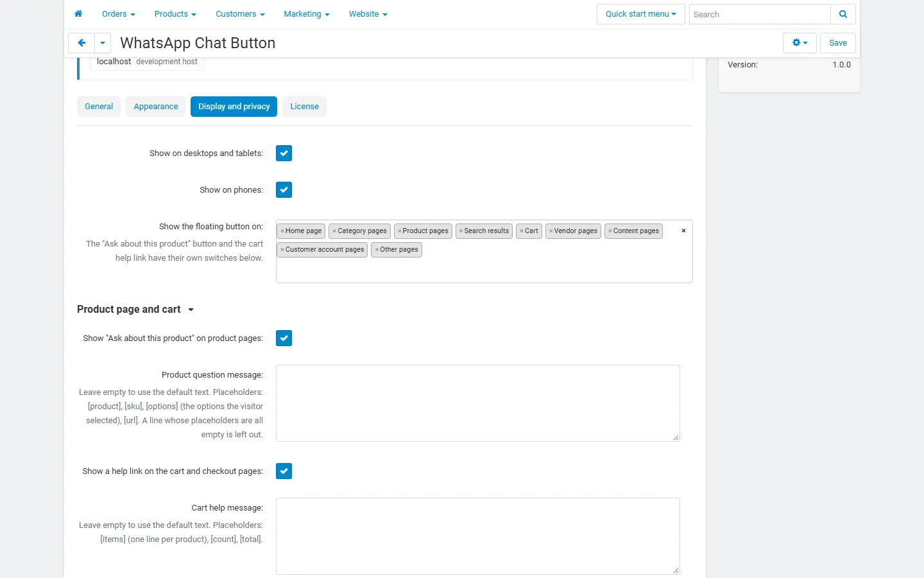Click empty area of floating button pages selector

point(484,270)
